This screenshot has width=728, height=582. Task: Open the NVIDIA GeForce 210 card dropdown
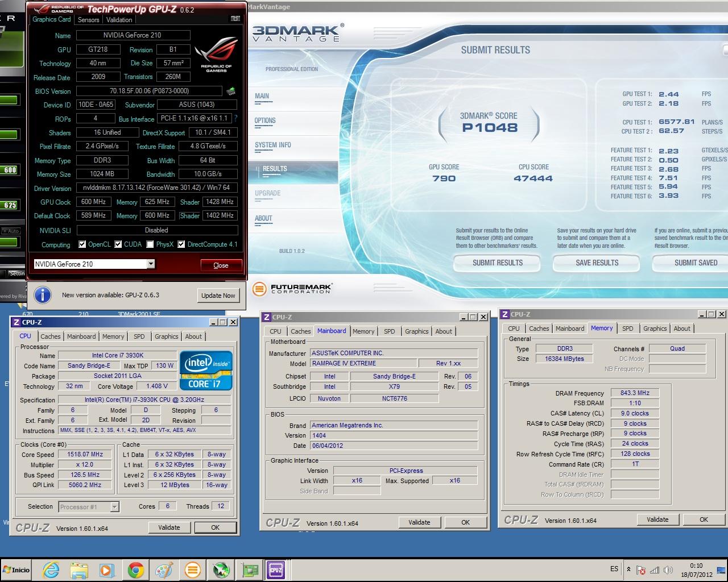(151, 264)
